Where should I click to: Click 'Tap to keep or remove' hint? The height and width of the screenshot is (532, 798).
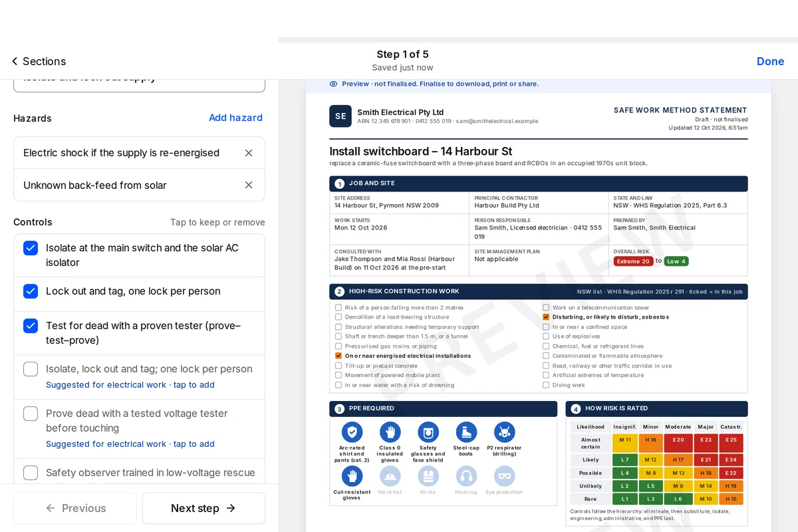(217, 222)
